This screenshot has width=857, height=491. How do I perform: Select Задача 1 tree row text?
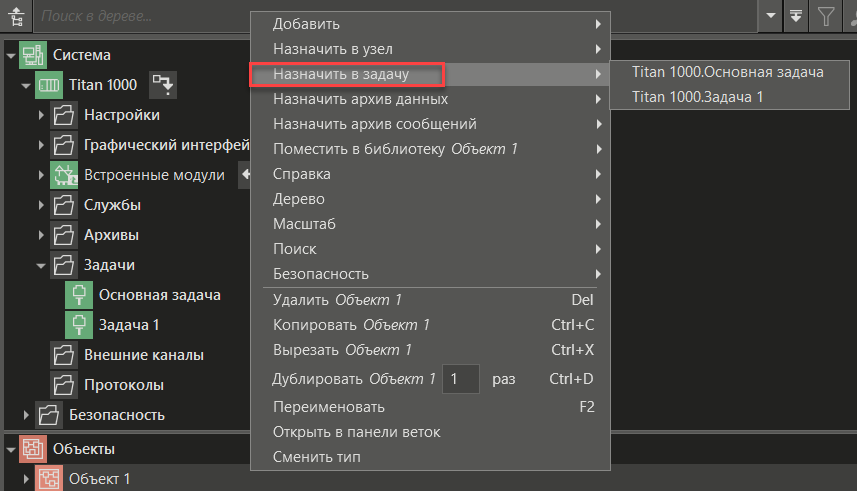pos(129,325)
